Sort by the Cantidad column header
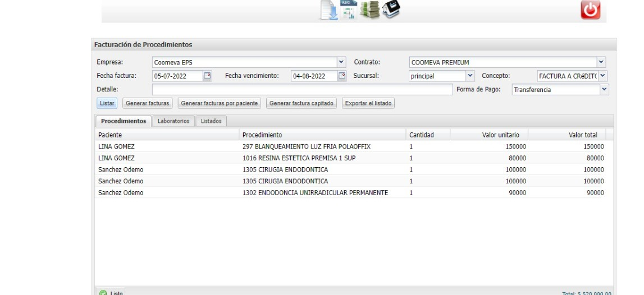 coord(428,135)
